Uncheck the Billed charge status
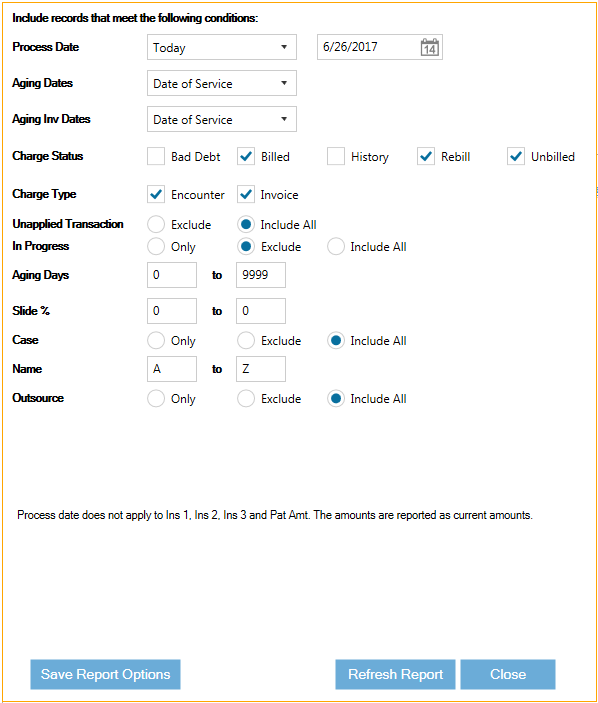598x703 pixels. (246, 156)
